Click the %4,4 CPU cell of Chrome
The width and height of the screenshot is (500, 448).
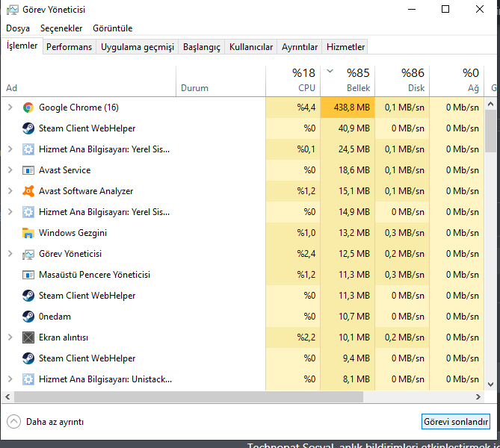(293, 108)
